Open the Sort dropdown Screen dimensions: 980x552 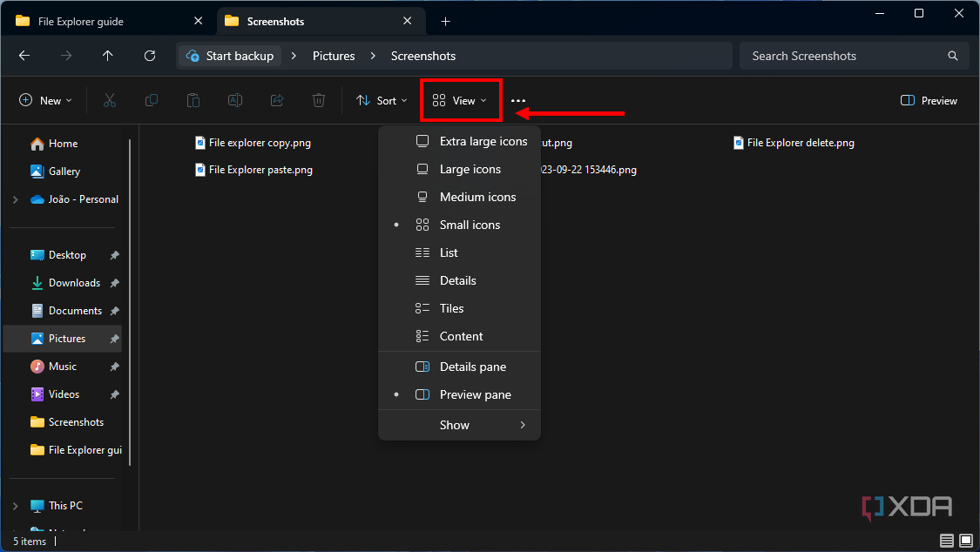381,100
